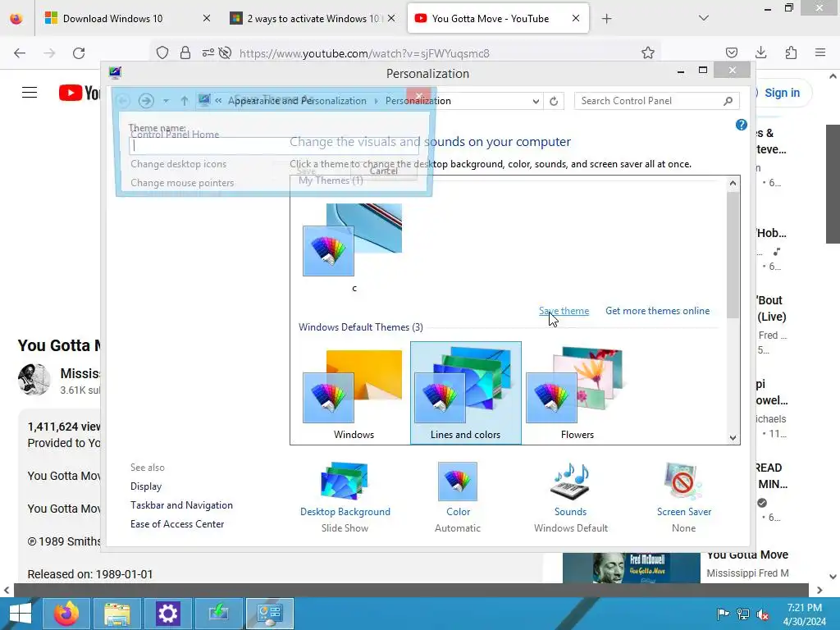Open Action Center flag tray icon
Viewport: 840px width, 630px height.
[x=723, y=614]
